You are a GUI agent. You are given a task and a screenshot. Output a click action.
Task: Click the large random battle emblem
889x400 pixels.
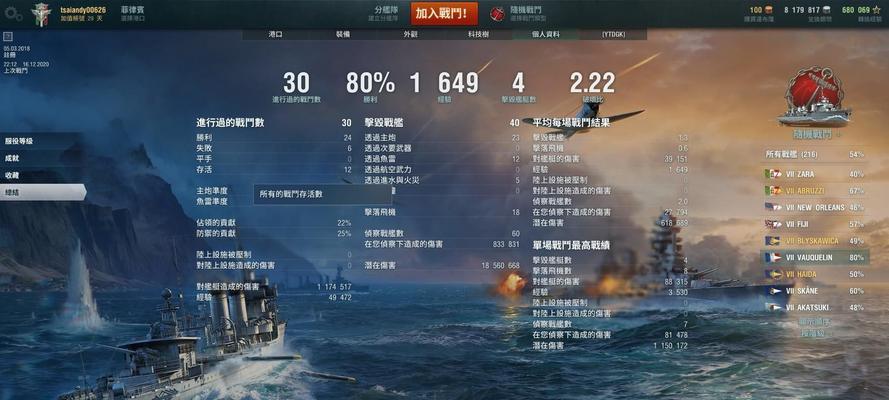tap(814, 96)
